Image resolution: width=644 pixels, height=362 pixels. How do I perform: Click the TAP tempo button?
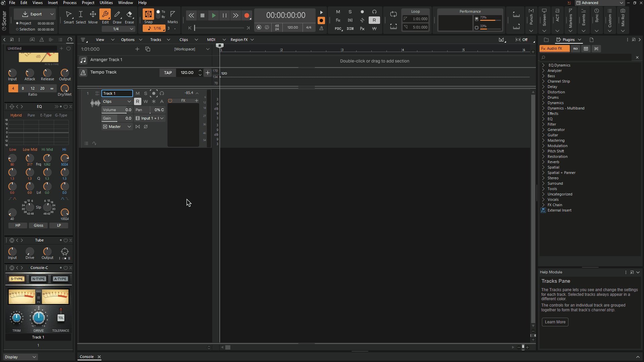point(168,73)
